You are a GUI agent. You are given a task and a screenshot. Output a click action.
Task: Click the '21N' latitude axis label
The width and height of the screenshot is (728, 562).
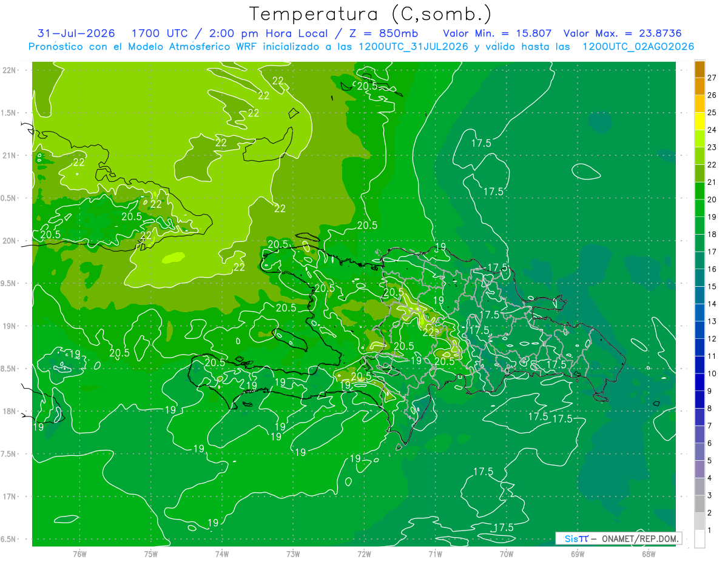(9, 156)
